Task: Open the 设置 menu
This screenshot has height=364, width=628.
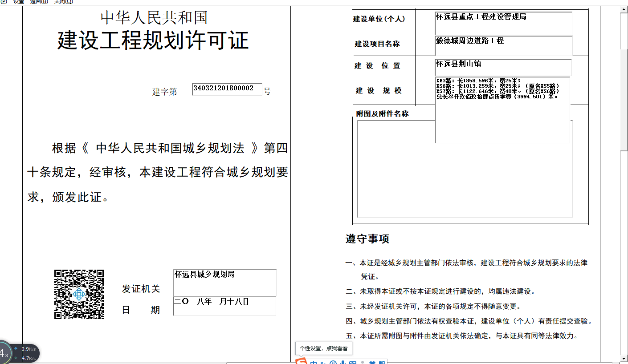Action: point(19,2)
